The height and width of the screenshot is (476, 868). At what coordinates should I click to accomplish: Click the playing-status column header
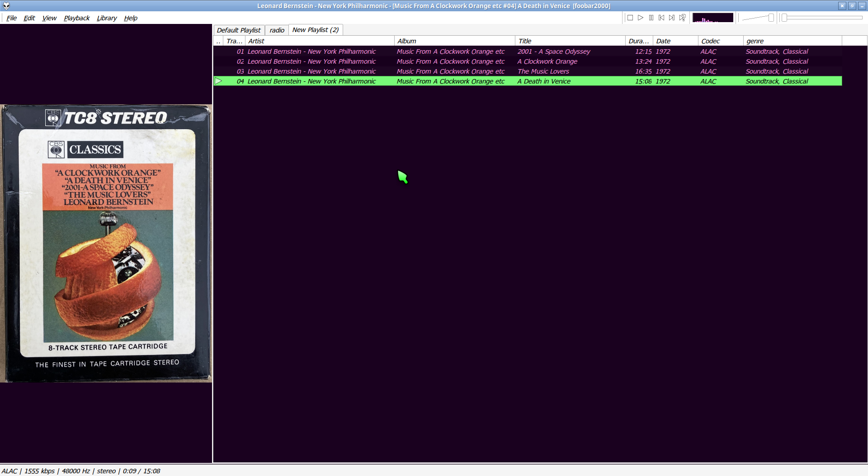coord(218,41)
